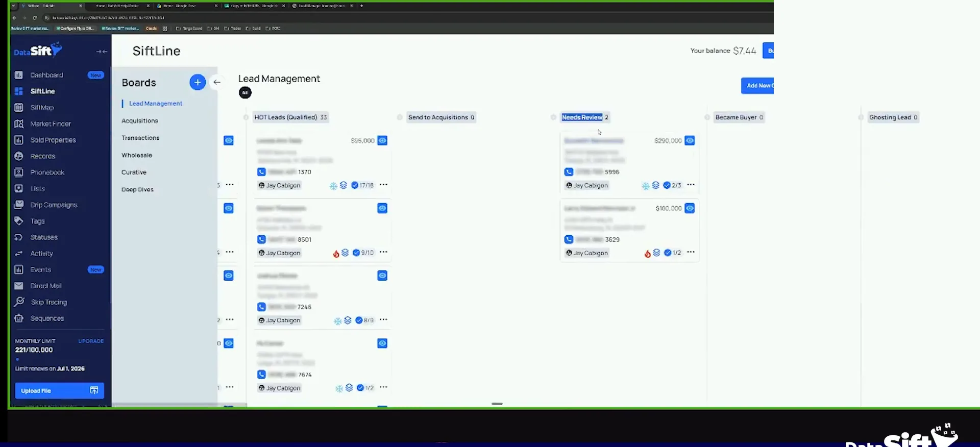Click the UPGRADE link for monthly limit
The image size is (980, 447).
click(x=91, y=341)
